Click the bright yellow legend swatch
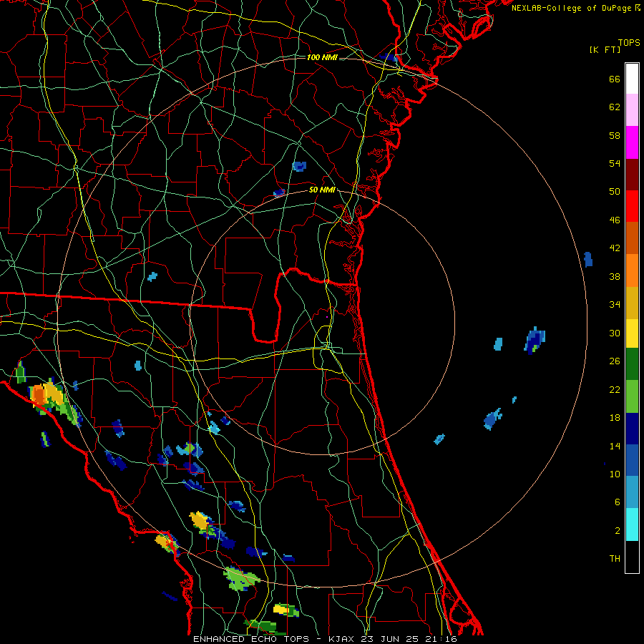 tap(632, 333)
